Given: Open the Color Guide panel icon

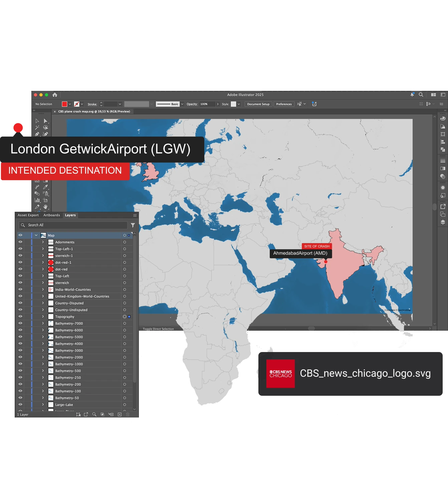Looking at the screenshot, I should coord(443,127).
